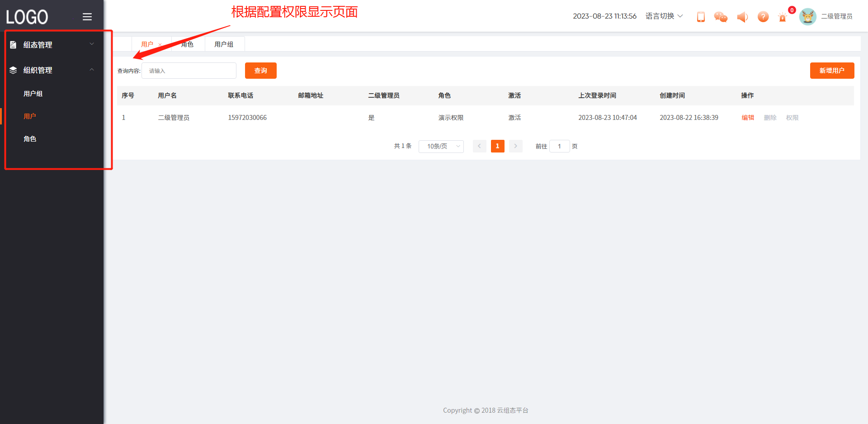Viewport: 868px width, 424px height.
Task: Click the speaker announcement icon
Action: pos(742,17)
